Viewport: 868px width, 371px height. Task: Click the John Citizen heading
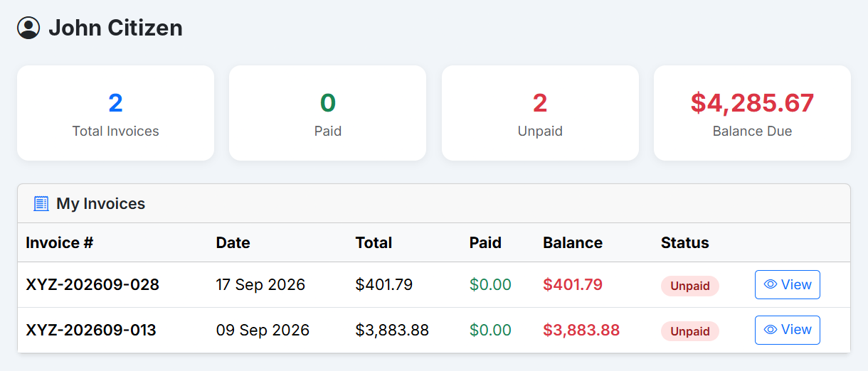pos(115,28)
